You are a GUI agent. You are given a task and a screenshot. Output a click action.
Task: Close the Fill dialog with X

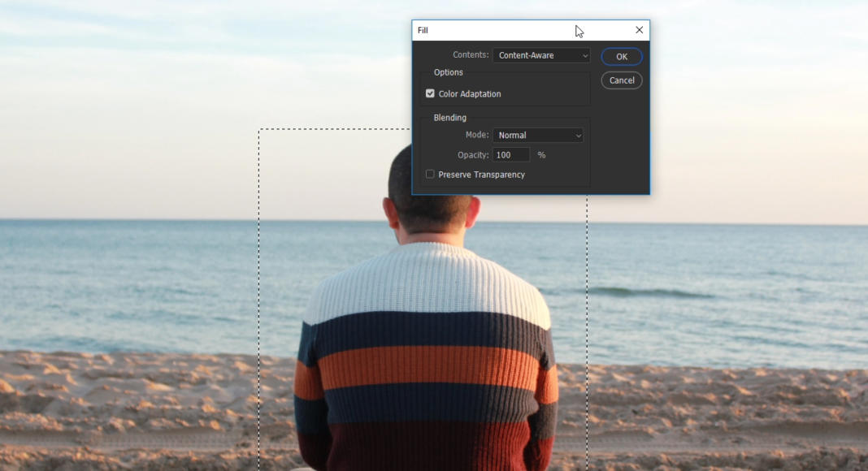639,30
